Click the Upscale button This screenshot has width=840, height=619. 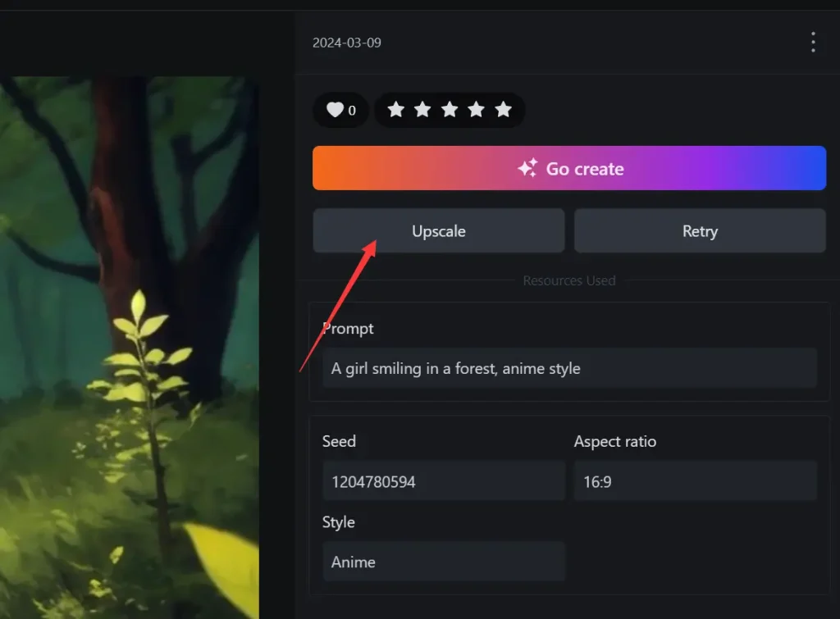438,230
